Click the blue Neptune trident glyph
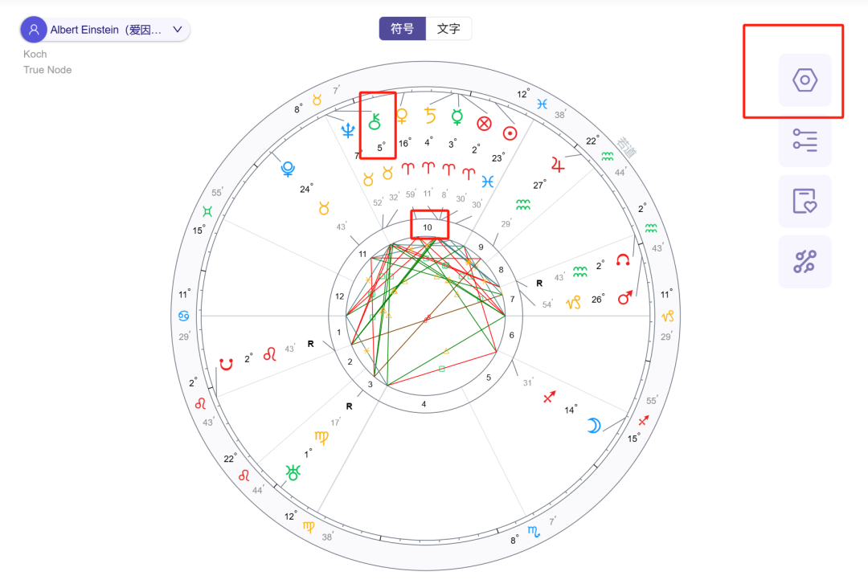The image size is (868, 588). (348, 131)
